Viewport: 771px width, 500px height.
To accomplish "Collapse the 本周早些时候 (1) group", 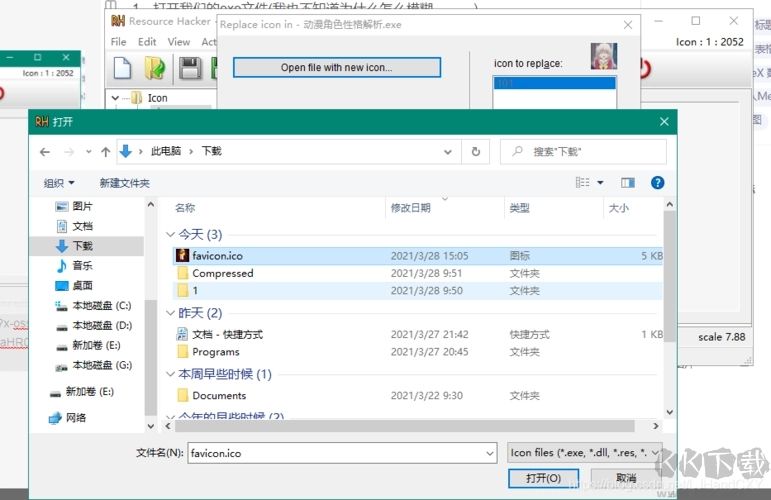I will [171, 374].
